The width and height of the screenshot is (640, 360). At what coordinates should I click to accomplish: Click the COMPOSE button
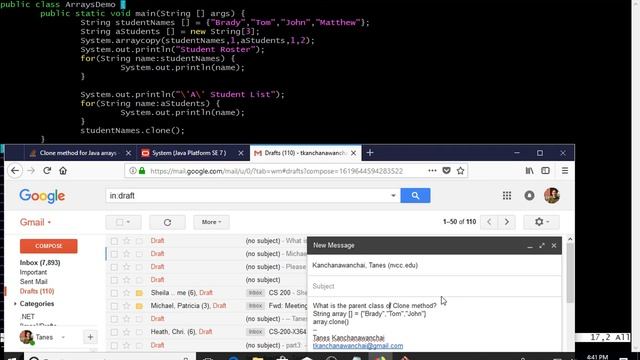49,246
